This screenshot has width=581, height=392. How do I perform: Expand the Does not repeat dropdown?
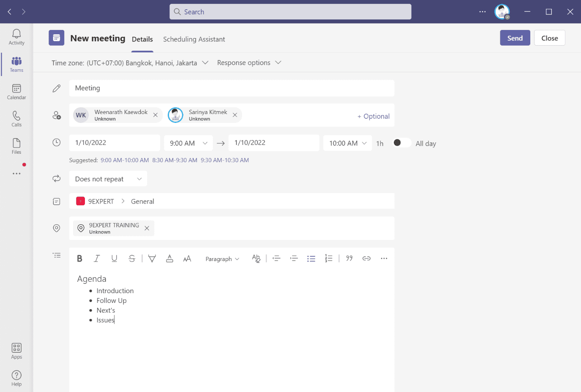click(x=108, y=179)
